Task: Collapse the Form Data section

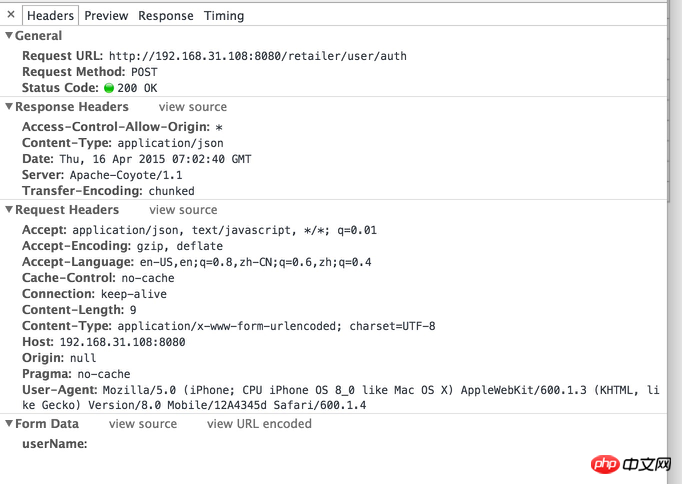Action: [9, 423]
